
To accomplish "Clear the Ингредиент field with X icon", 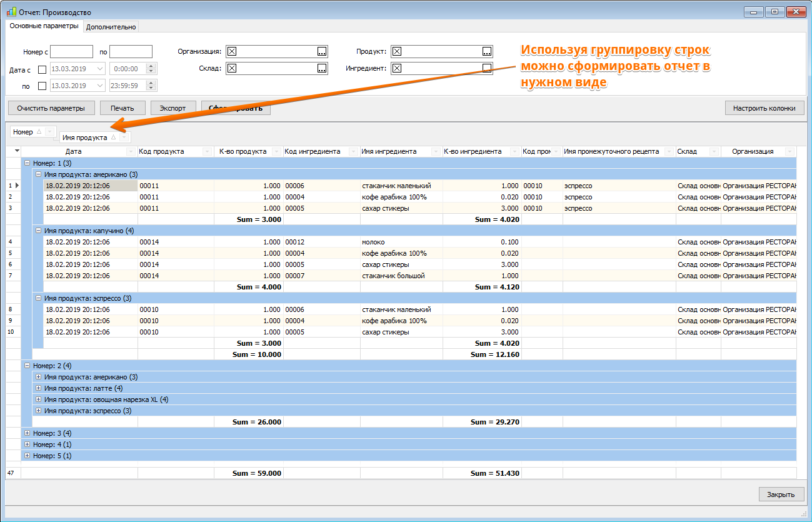I will click(396, 68).
